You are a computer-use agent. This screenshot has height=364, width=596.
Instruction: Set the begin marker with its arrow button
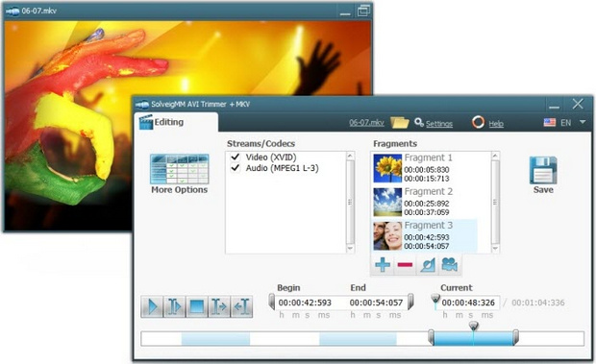tap(219, 306)
